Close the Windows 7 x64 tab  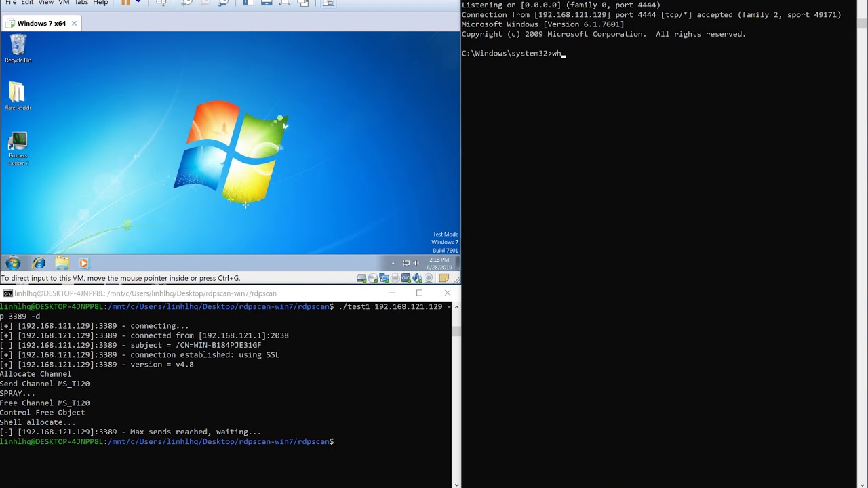[74, 24]
